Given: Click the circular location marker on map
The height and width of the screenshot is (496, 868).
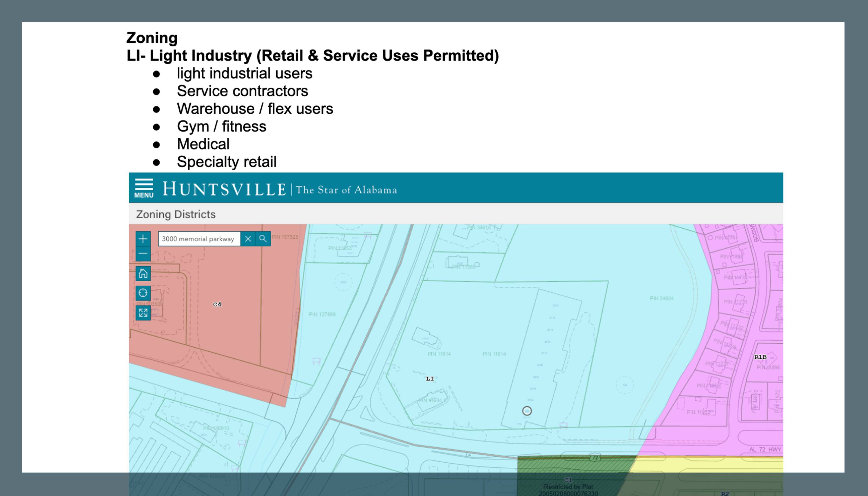Looking at the screenshot, I should click(527, 411).
